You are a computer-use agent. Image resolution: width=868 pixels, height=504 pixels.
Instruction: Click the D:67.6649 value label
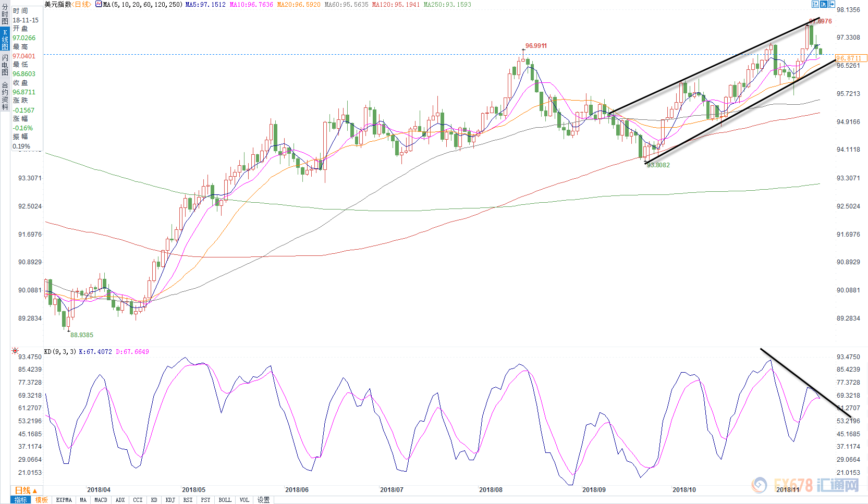click(x=132, y=352)
